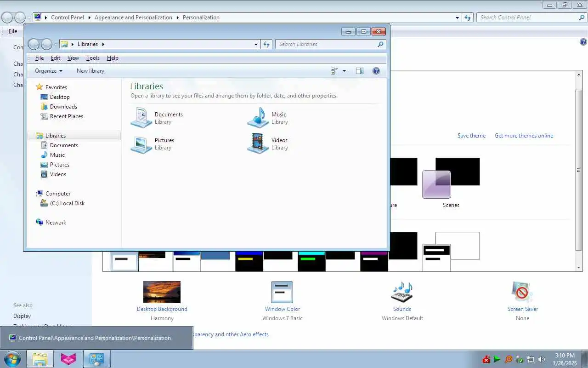Open the Screen Saver icon in Personalization

pos(522,292)
